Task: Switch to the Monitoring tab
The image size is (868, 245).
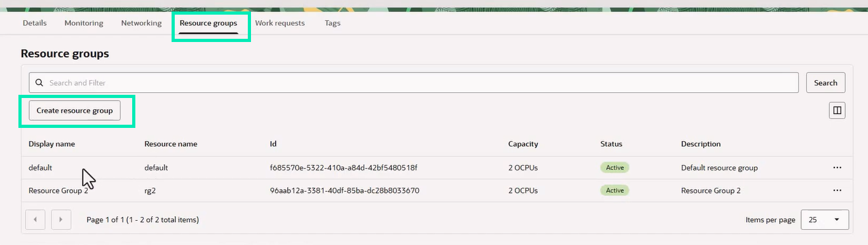Action: pos(84,23)
